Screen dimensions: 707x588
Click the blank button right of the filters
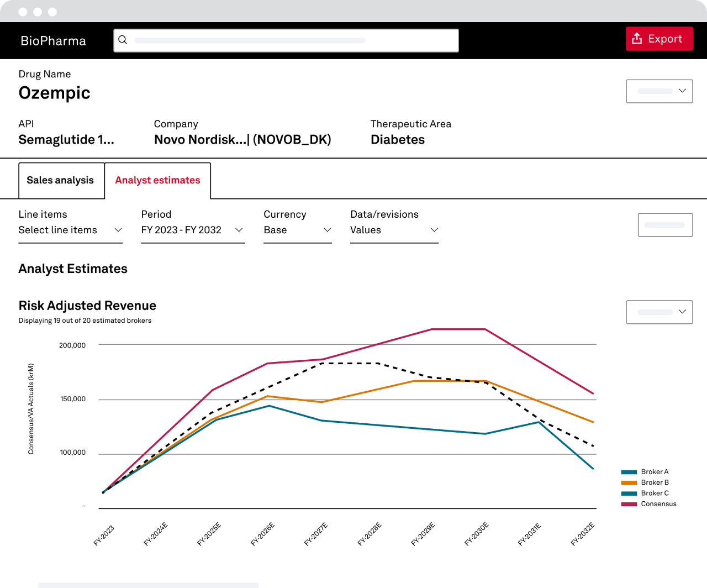click(x=665, y=225)
